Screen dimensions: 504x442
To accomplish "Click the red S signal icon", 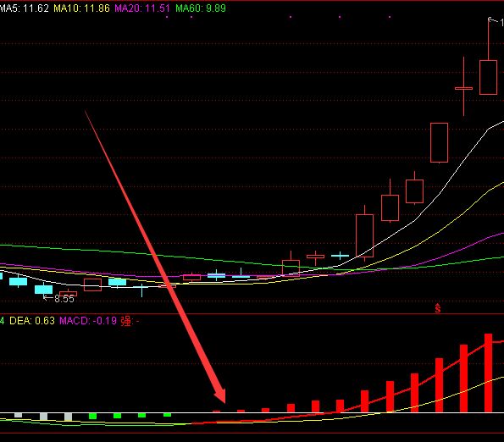I will pyautogui.click(x=437, y=308).
